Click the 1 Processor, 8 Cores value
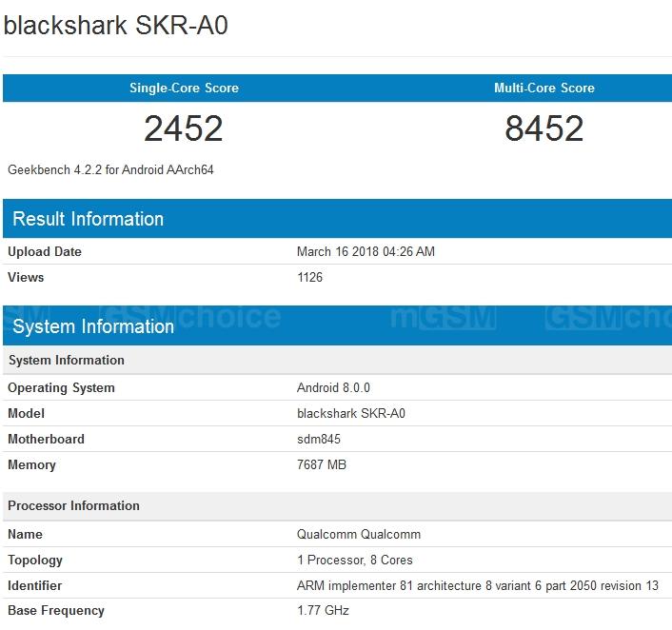The height and width of the screenshot is (630, 672). click(355, 561)
